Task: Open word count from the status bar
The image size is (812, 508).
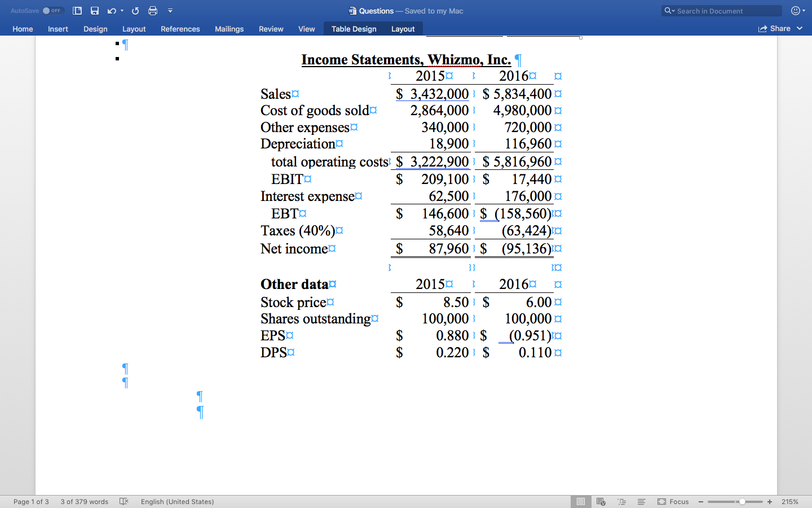Action: (x=84, y=501)
